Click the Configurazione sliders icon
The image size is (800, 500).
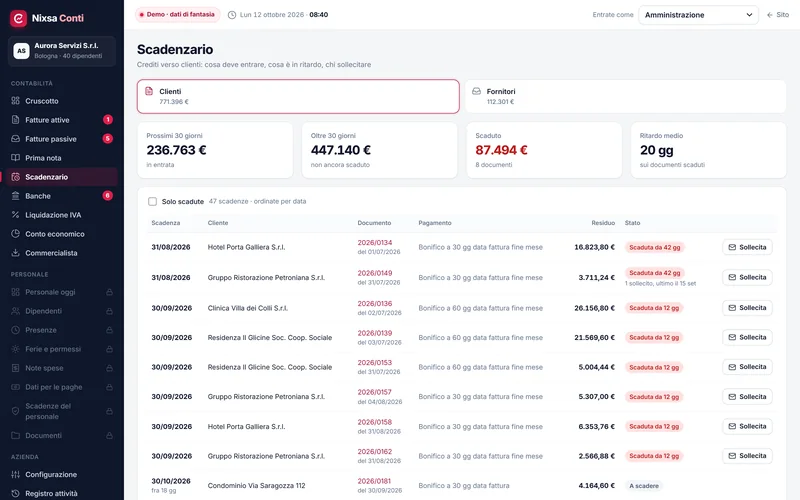coord(16,474)
